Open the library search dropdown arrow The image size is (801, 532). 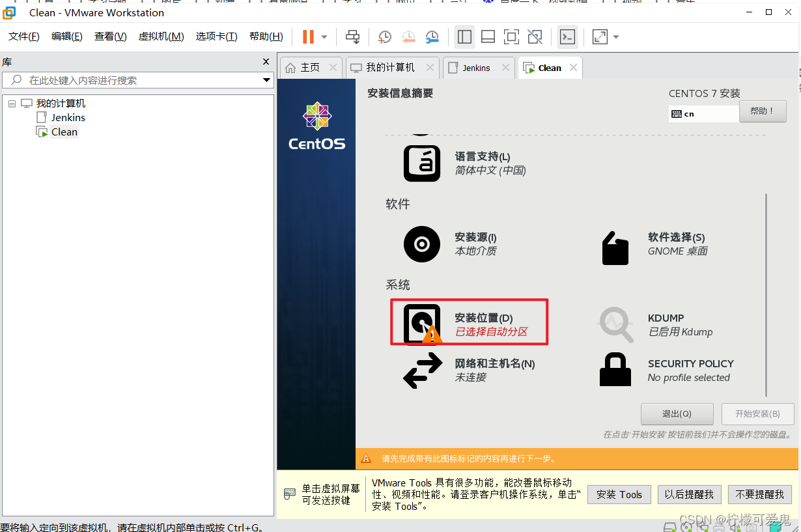(x=266, y=80)
